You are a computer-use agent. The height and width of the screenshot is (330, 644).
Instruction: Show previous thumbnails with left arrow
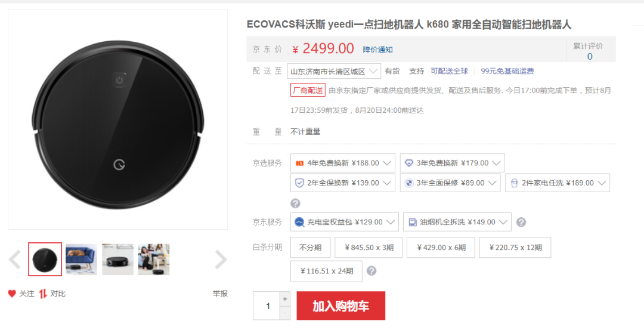[x=15, y=260]
